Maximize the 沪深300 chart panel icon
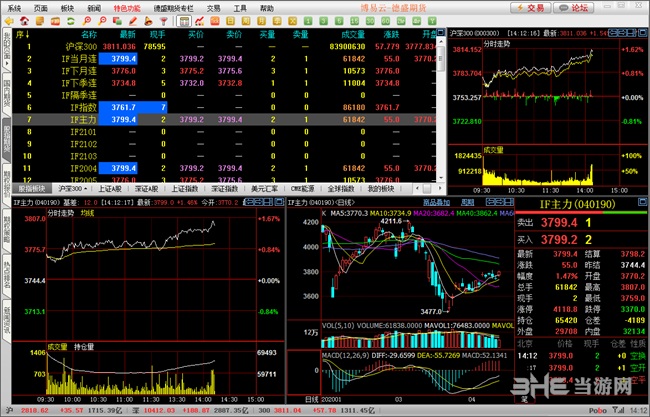Viewport: 650px width, 417px height. (x=643, y=32)
